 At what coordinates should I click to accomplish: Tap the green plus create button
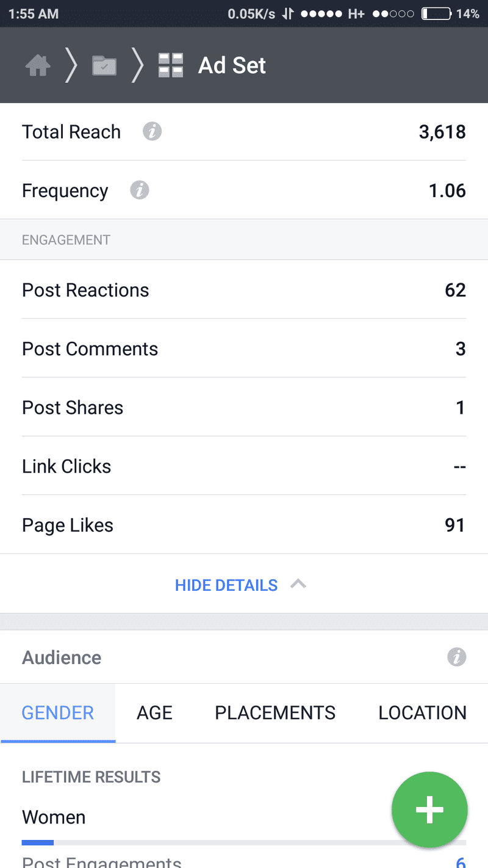click(429, 809)
